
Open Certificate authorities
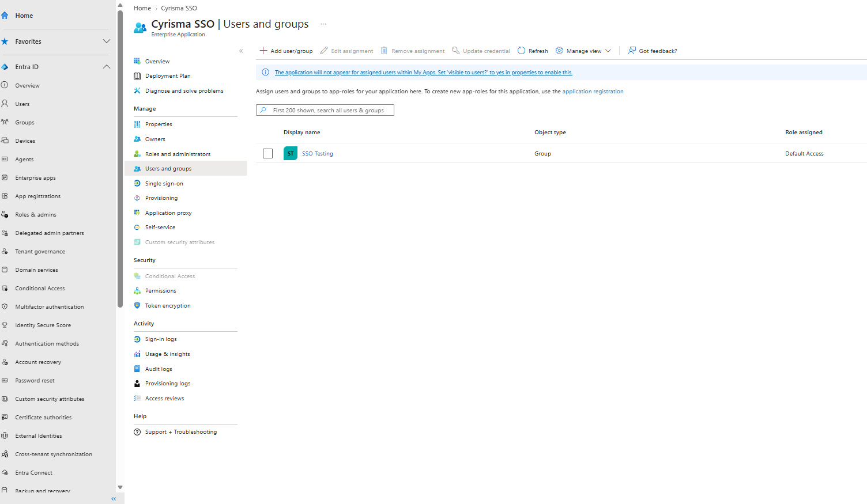[x=43, y=418]
